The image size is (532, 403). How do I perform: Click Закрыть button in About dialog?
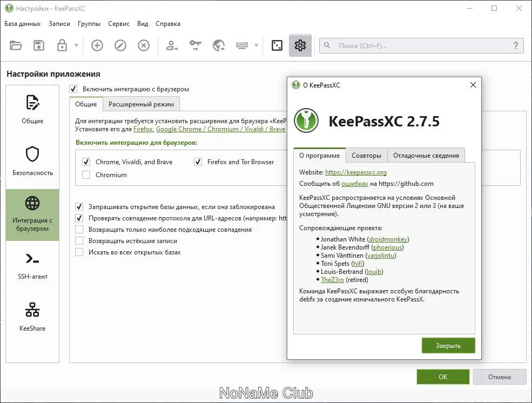pos(448,346)
